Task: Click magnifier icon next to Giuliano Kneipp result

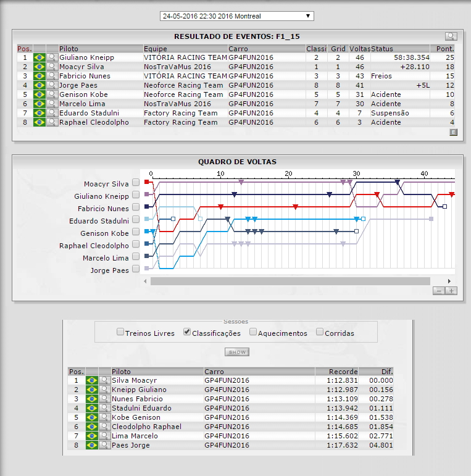Action: [52, 57]
